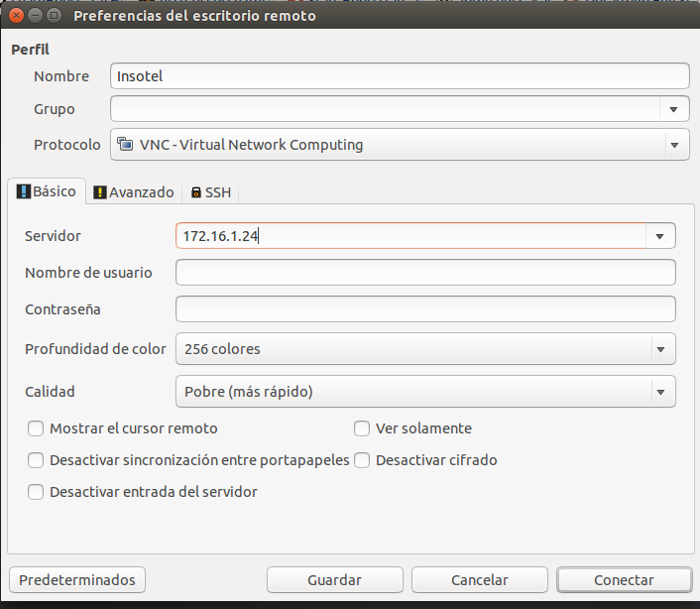This screenshot has height=609, width=700.
Task: Expand the Calidad quality dropdown
Action: 425,391
